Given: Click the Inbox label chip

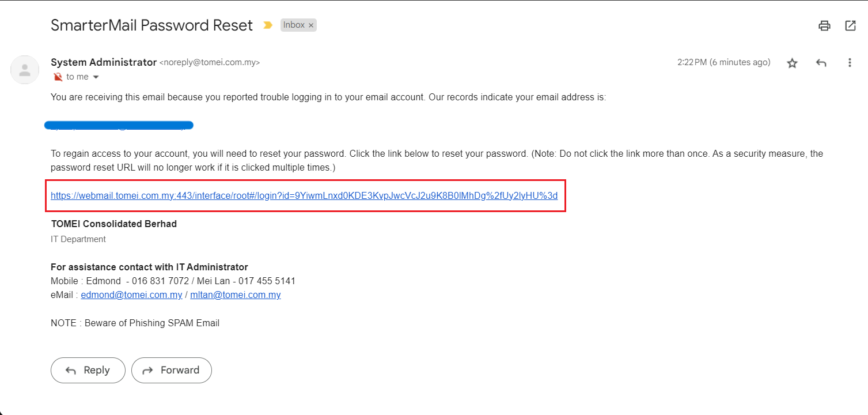Looking at the screenshot, I should coord(294,25).
